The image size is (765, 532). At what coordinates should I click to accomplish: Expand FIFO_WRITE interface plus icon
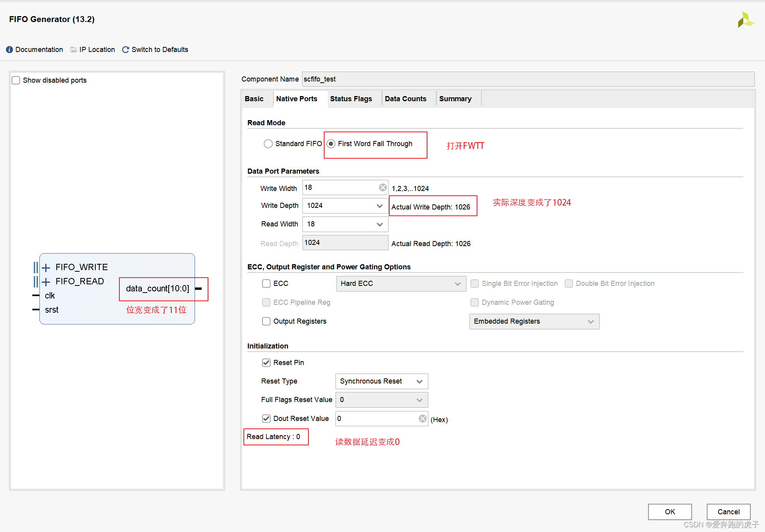pos(46,268)
